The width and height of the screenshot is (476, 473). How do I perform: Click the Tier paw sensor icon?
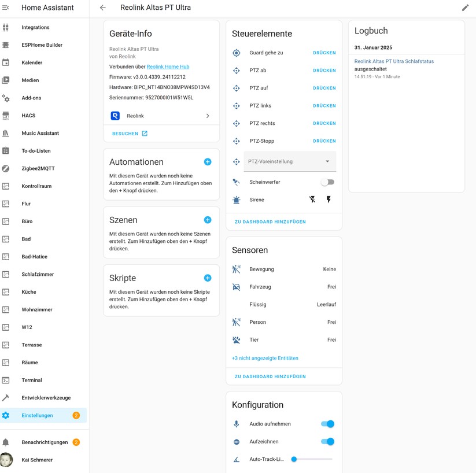(236, 340)
